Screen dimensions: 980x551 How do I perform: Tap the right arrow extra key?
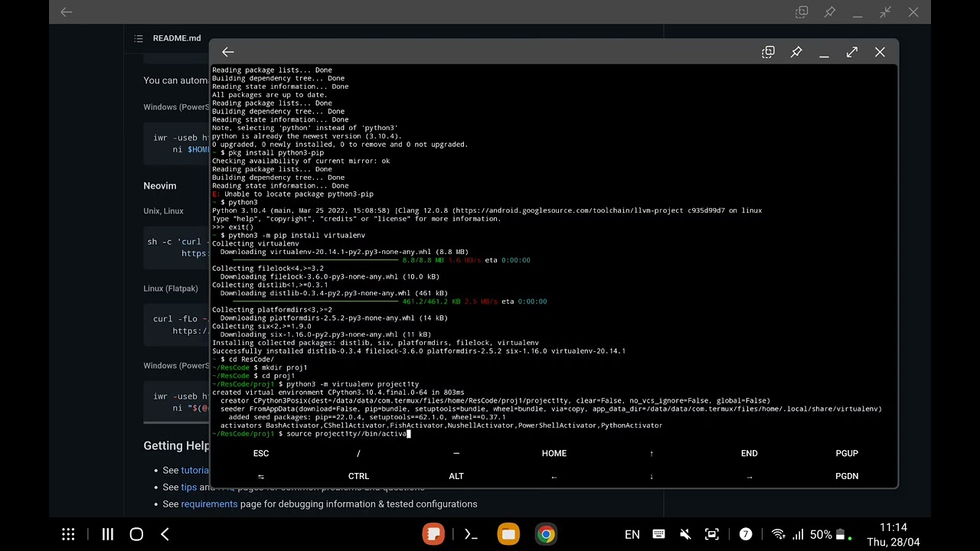tap(750, 476)
